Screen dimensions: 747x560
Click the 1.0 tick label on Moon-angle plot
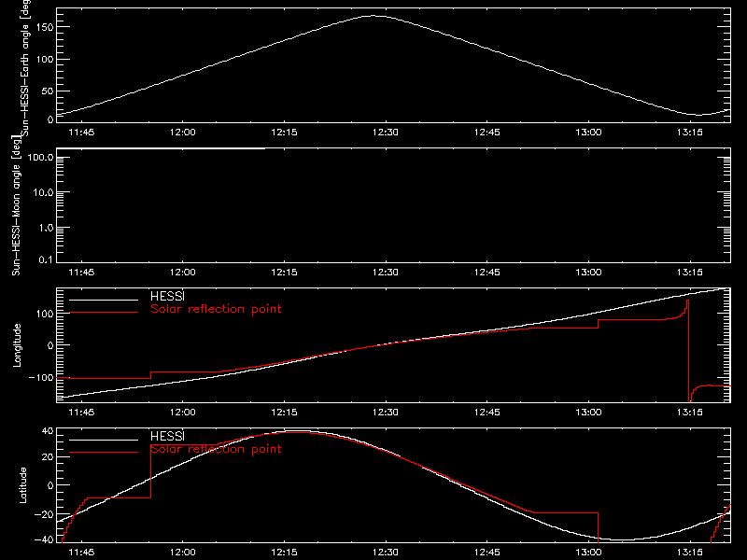(x=46, y=228)
